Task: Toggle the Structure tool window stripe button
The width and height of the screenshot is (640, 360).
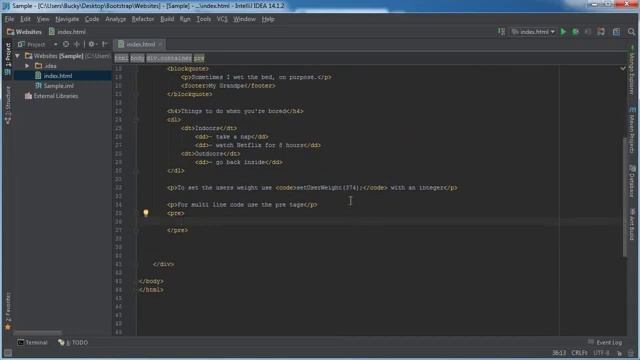Action: tap(8, 105)
